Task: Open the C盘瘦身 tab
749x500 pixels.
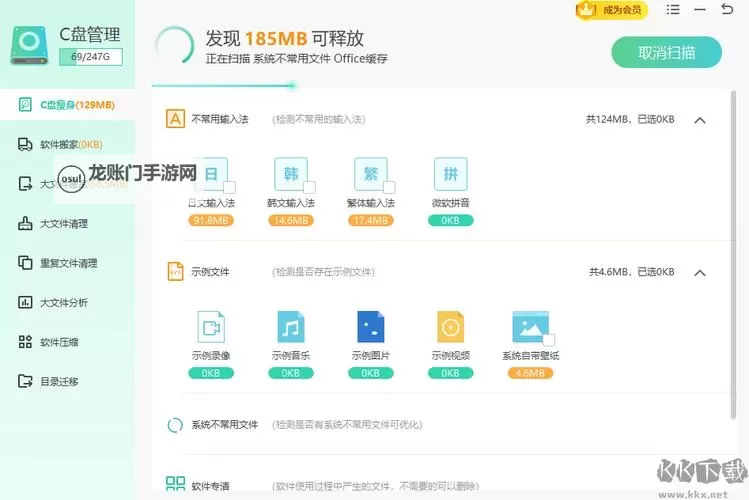Action: click(67, 105)
